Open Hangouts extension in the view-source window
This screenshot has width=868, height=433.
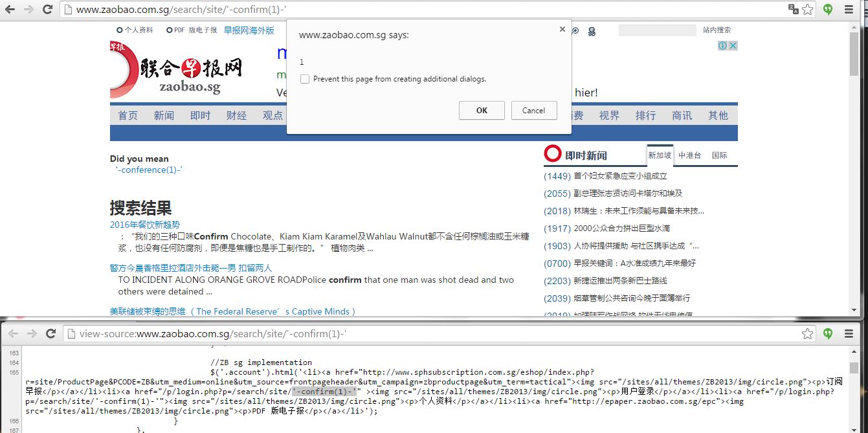pos(828,333)
